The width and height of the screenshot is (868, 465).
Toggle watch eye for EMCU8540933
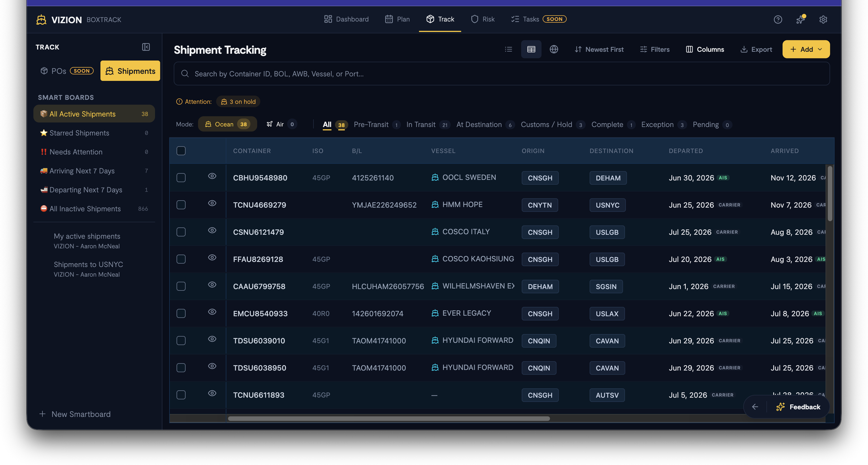(212, 312)
